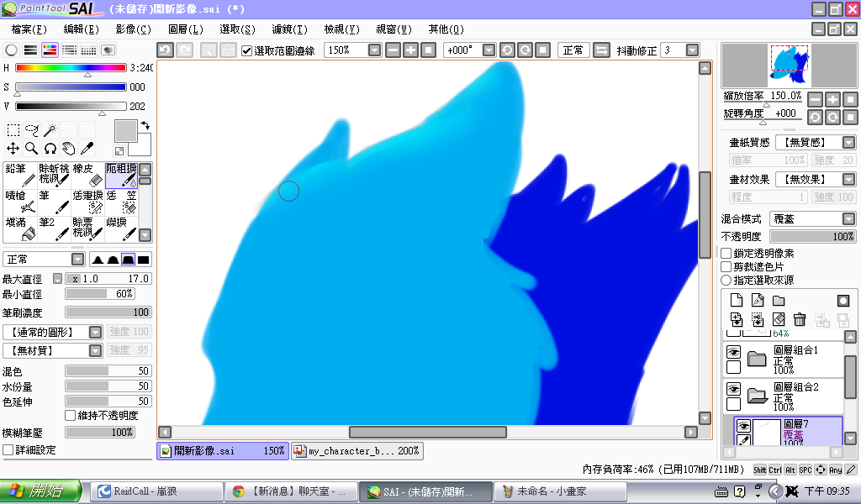The width and height of the screenshot is (861, 504).
Task: Select the hand pan tool
Action: pos(68,148)
